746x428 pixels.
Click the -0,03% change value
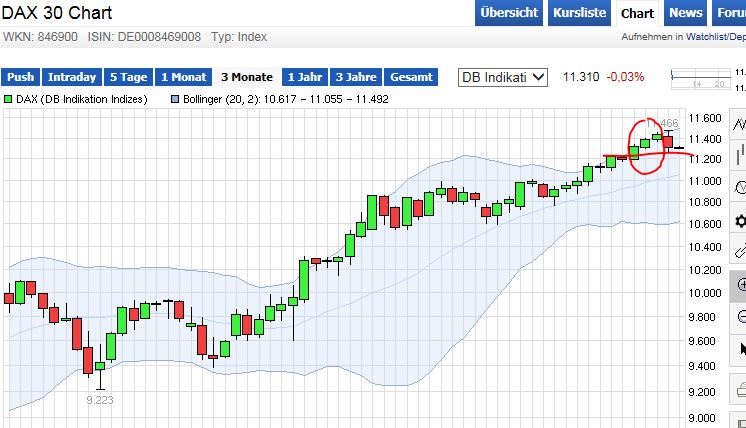click(x=625, y=77)
